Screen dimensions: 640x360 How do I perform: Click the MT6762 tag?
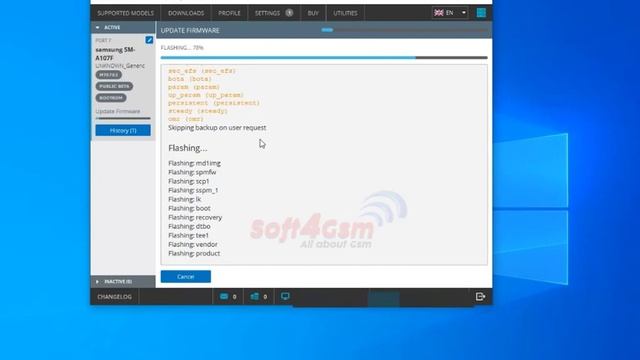109,75
